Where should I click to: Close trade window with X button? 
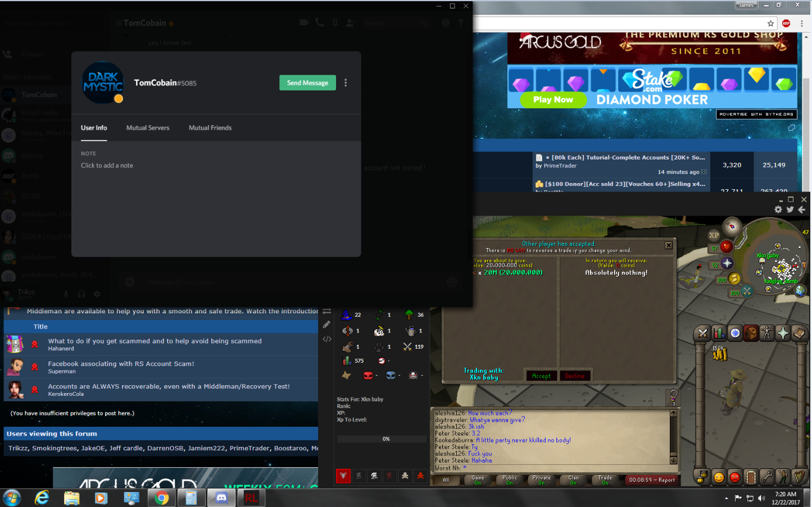click(669, 245)
